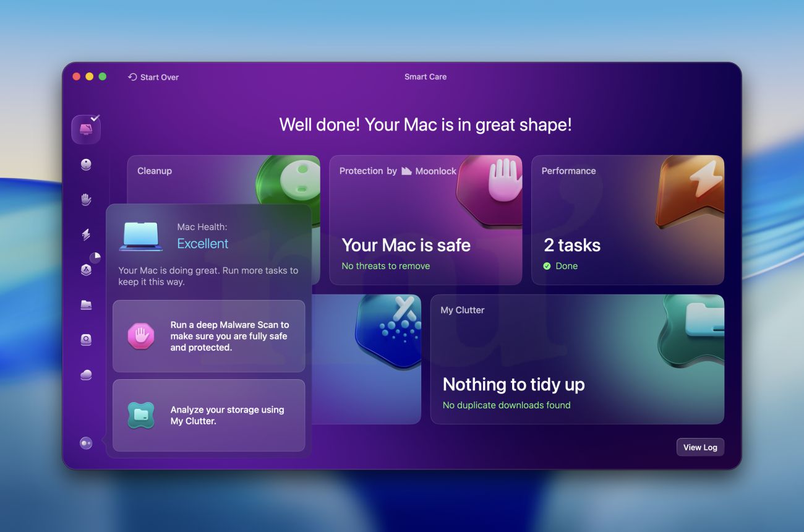Image resolution: width=804 pixels, height=532 pixels.
Task: Select the My Clutter folder sidebar icon
Action: coord(86,305)
